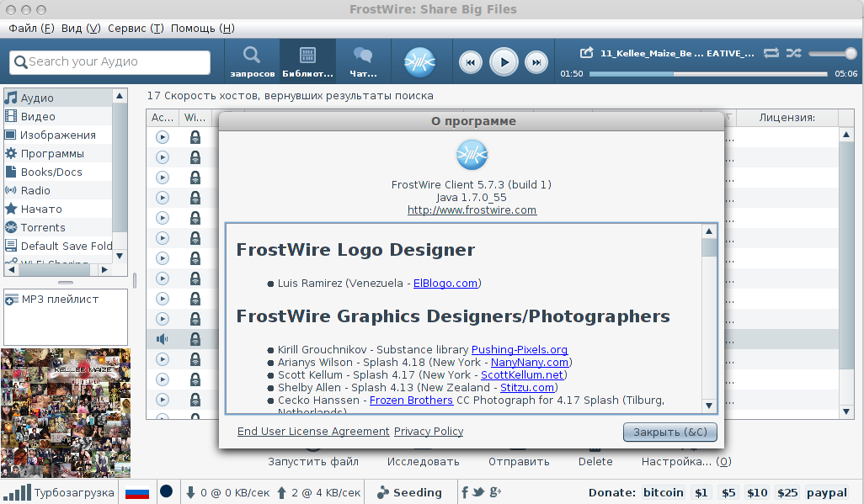Toggle repeat mode in the player
Image resolution: width=864 pixels, height=504 pixels.
(771, 53)
